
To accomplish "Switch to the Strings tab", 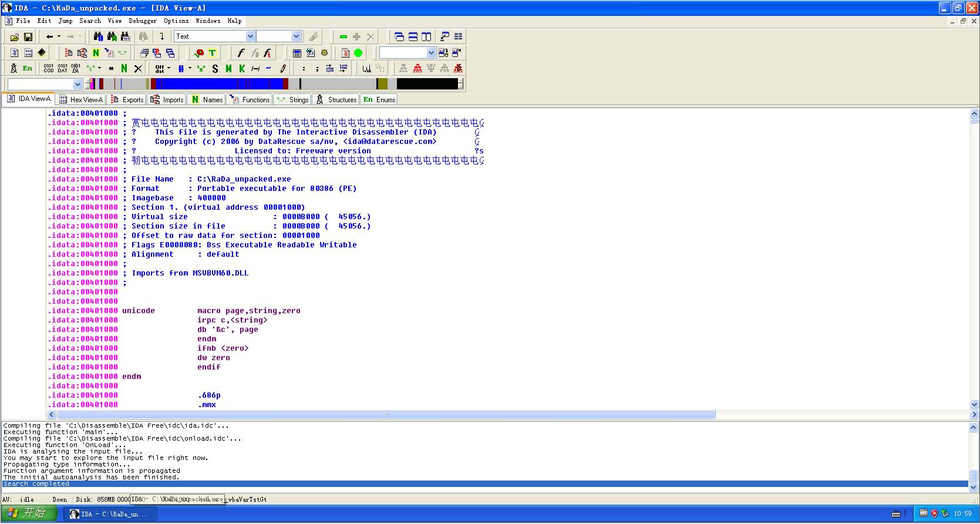I will coord(293,100).
